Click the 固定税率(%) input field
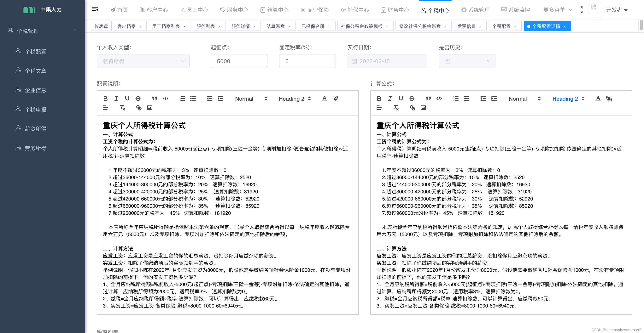Viewport: 644px width, 333px height. coord(307,61)
